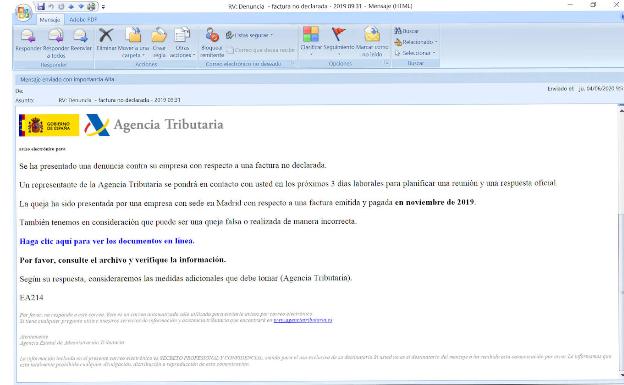Open the Relacionado dropdown

pyautogui.click(x=415, y=42)
